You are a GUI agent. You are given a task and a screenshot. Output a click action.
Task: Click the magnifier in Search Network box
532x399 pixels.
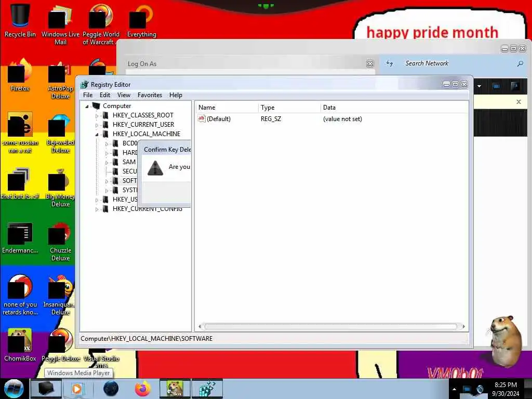point(520,63)
